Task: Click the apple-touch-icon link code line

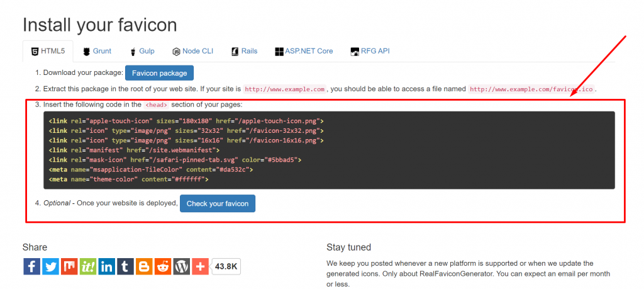Action: (x=186, y=122)
